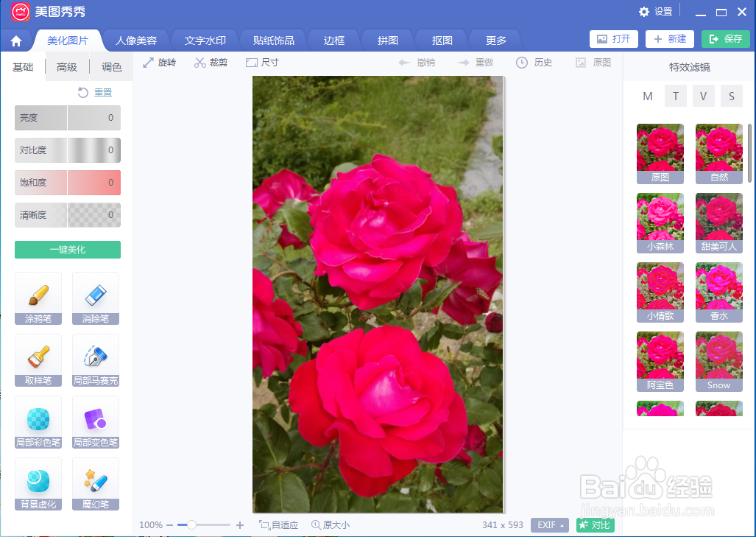Image resolution: width=756 pixels, height=537 pixels.
Task: Click the zoom-out minus icon
Action: tap(170, 525)
